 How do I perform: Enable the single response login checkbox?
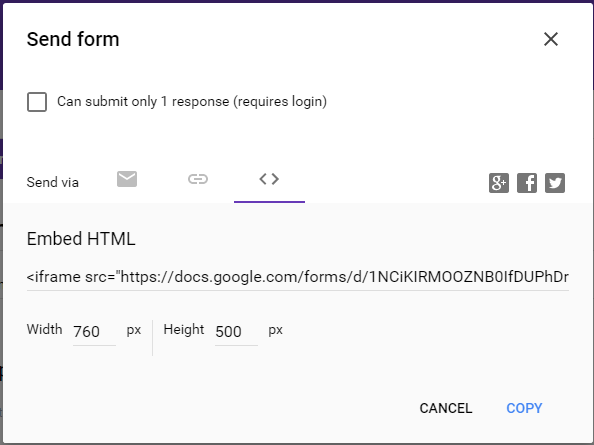point(37,102)
